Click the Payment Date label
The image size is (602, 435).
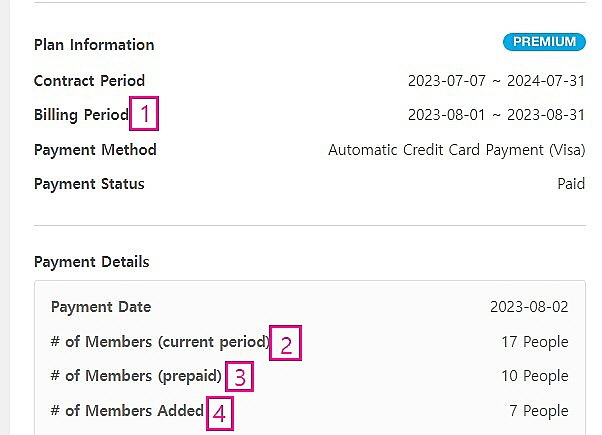point(101,307)
